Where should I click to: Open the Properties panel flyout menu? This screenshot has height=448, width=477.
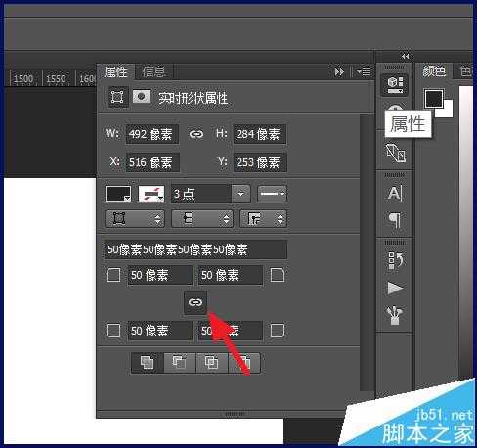pyautogui.click(x=364, y=71)
